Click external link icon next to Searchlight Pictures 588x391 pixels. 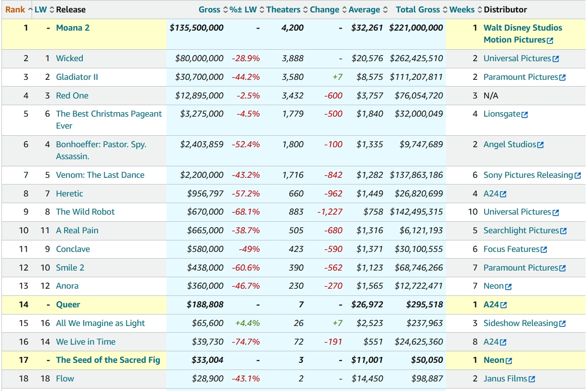coord(563,231)
